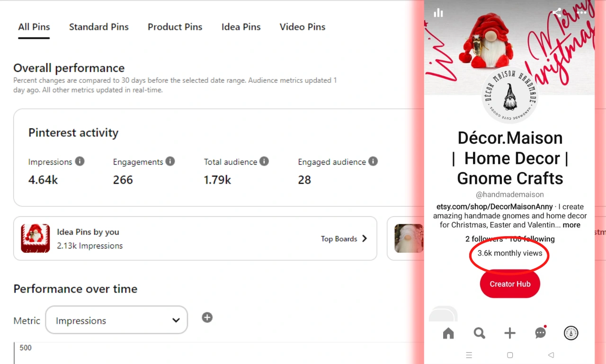The height and width of the screenshot is (364, 606).
Task: Click the Engagements info icon
Action: pos(170,161)
